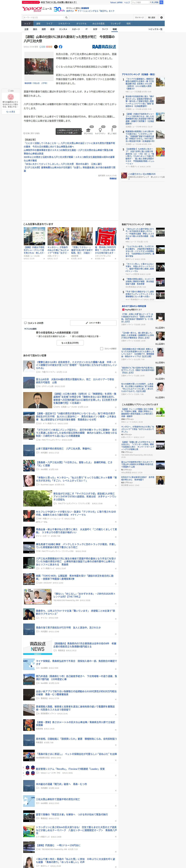Open the 有料 tab
Viewport: 186px width, 868px height.
click(x=129, y=24)
